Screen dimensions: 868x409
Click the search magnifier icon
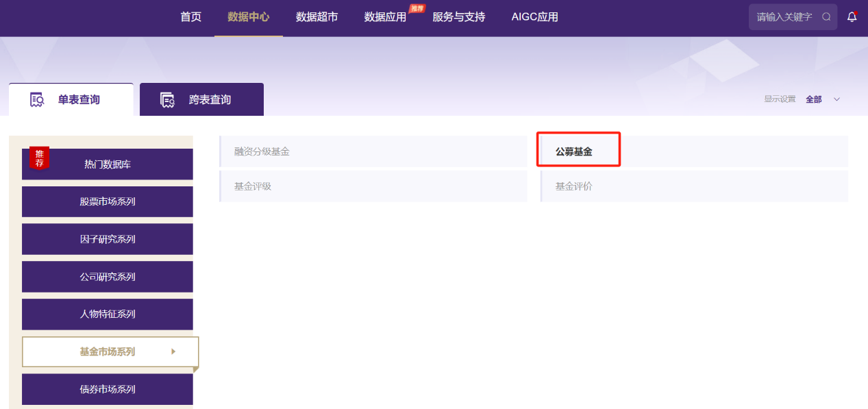[x=826, y=16]
